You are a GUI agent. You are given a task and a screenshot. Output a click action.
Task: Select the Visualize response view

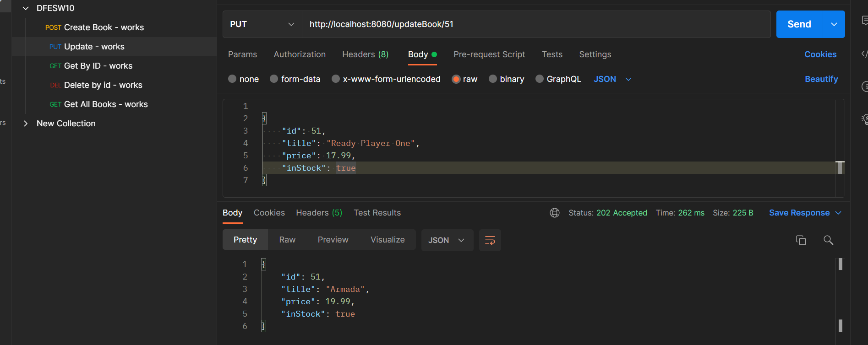[388, 240]
